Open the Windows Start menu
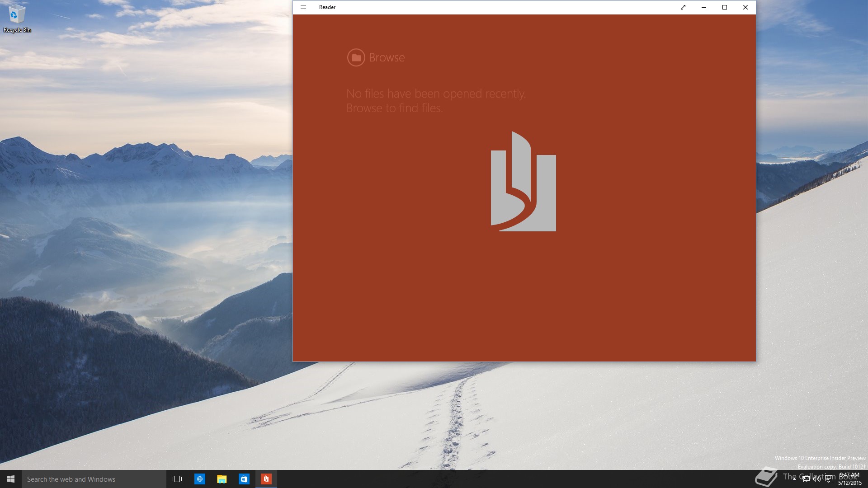The width and height of the screenshot is (868, 488). (11, 479)
